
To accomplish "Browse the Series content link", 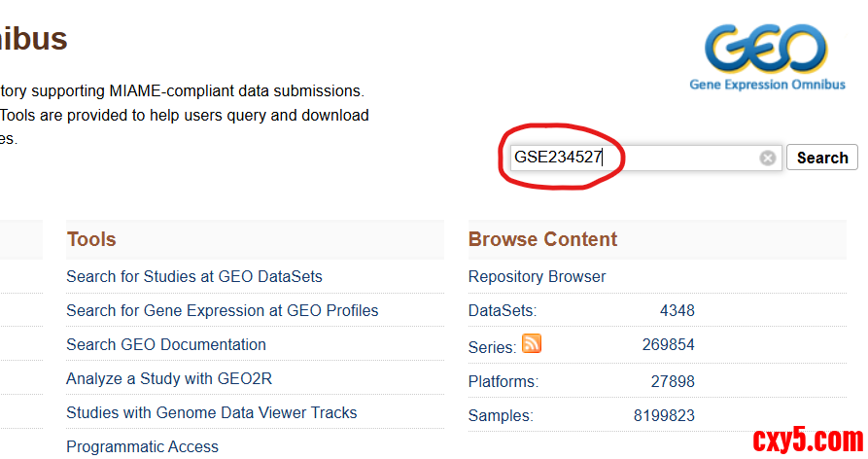I will coord(491,347).
